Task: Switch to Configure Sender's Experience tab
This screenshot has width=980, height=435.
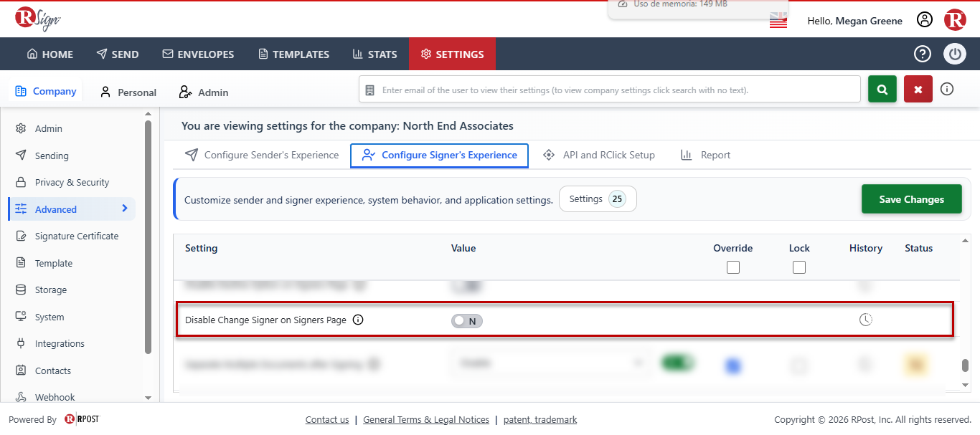Action: pos(262,155)
